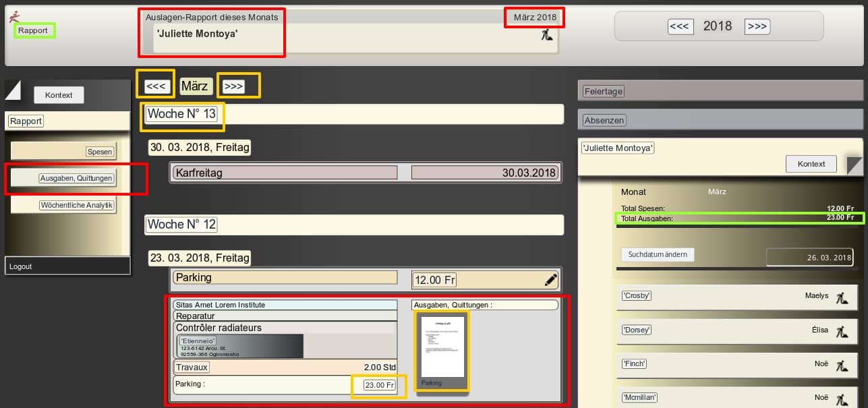Expand the Feiertage section
Image resolution: width=868 pixels, height=408 pixels.
[x=604, y=91]
